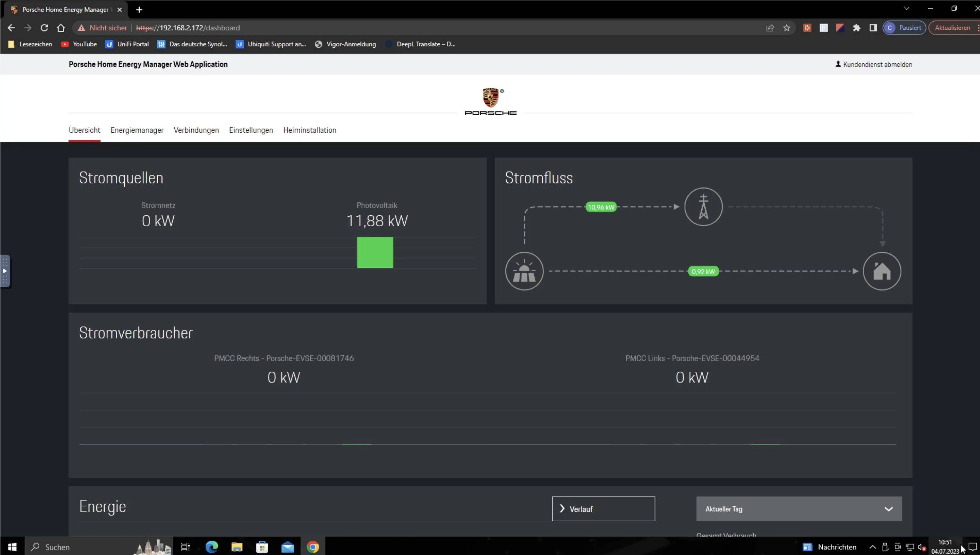Click the Verlauf button in Energie
This screenshot has width=980, height=555.
coord(603,509)
